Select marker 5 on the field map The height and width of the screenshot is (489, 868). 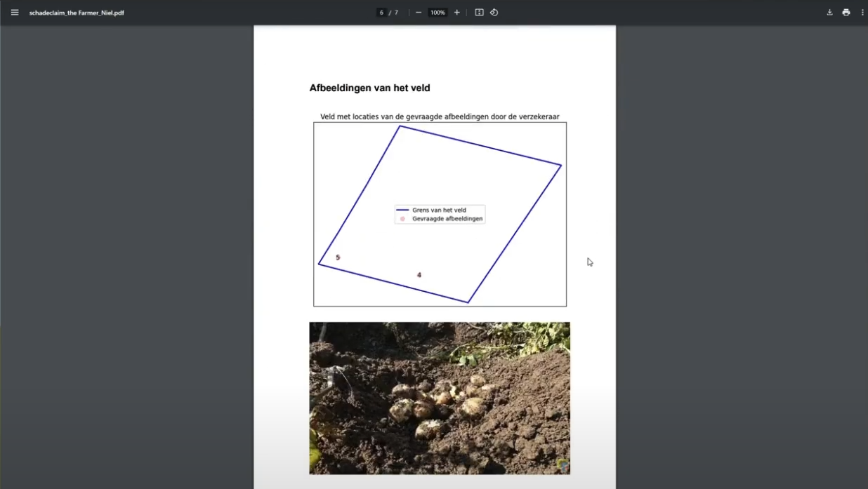coord(338,257)
